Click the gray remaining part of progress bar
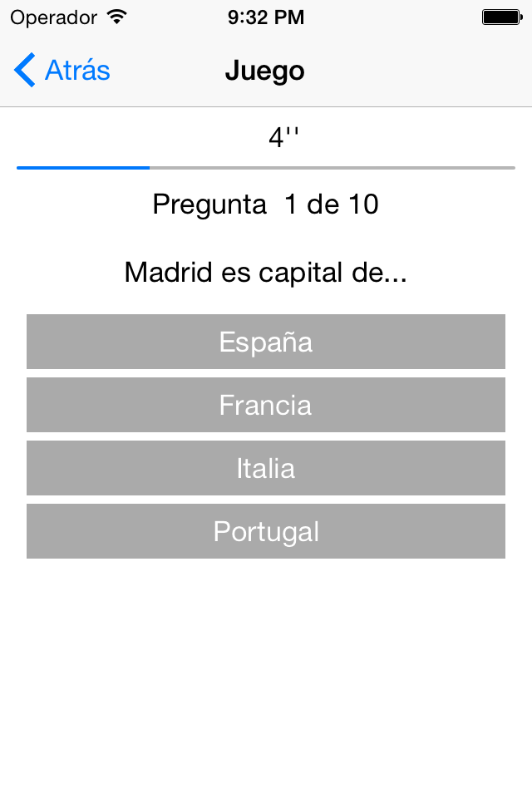 tap(332, 167)
